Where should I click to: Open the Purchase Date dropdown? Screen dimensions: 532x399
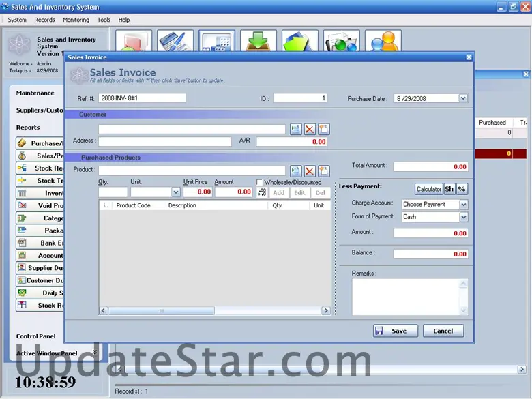pos(463,98)
